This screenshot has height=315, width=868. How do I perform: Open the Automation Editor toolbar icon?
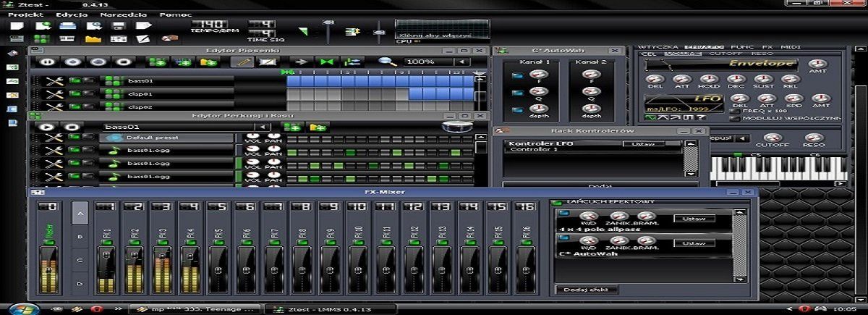pyautogui.click(x=93, y=38)
